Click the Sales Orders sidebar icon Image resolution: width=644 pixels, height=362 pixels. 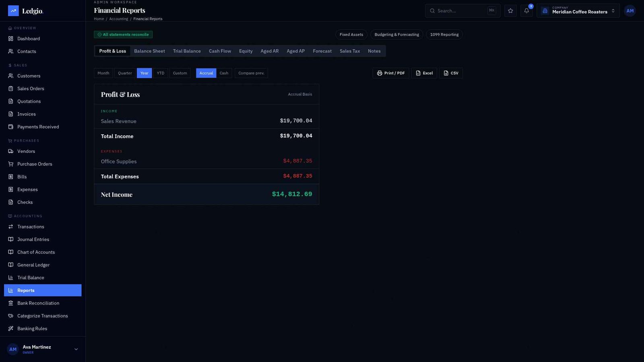11,88
